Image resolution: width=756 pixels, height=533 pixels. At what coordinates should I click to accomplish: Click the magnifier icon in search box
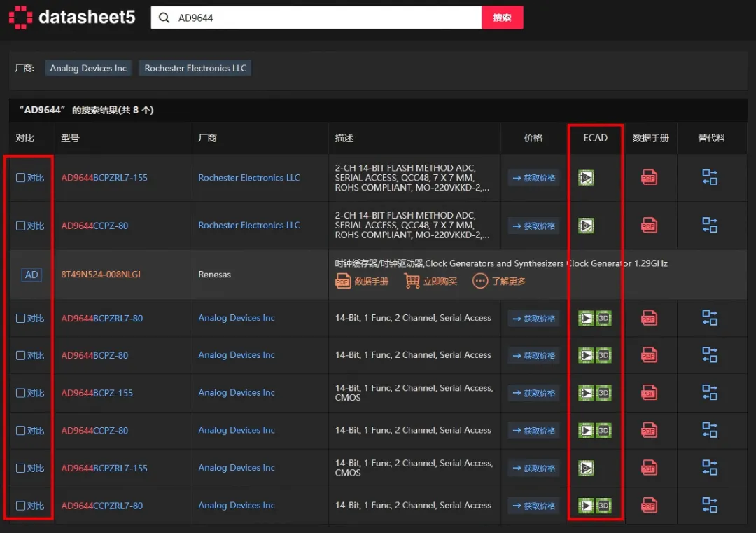tap(164, 18)
